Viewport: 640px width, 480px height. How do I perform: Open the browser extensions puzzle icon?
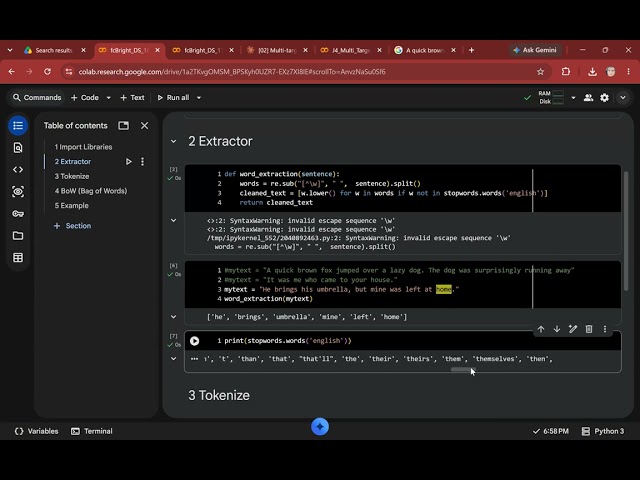566,72
